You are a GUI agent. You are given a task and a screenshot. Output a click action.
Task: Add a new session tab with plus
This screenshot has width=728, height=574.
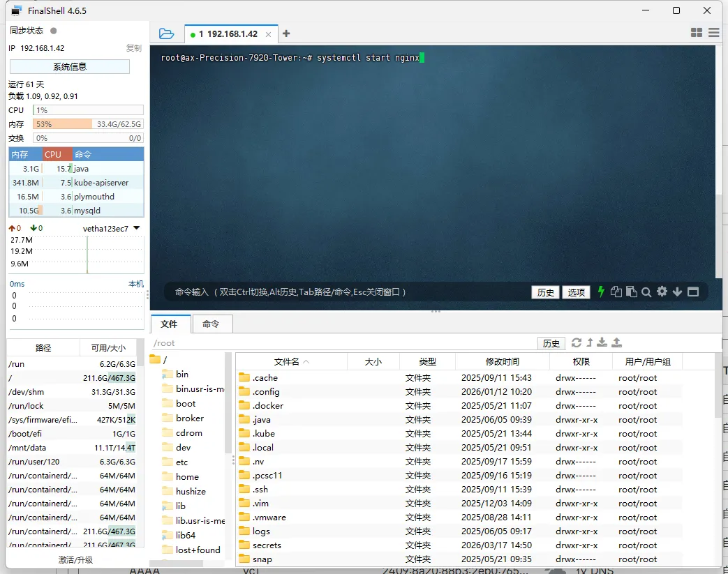286,33
